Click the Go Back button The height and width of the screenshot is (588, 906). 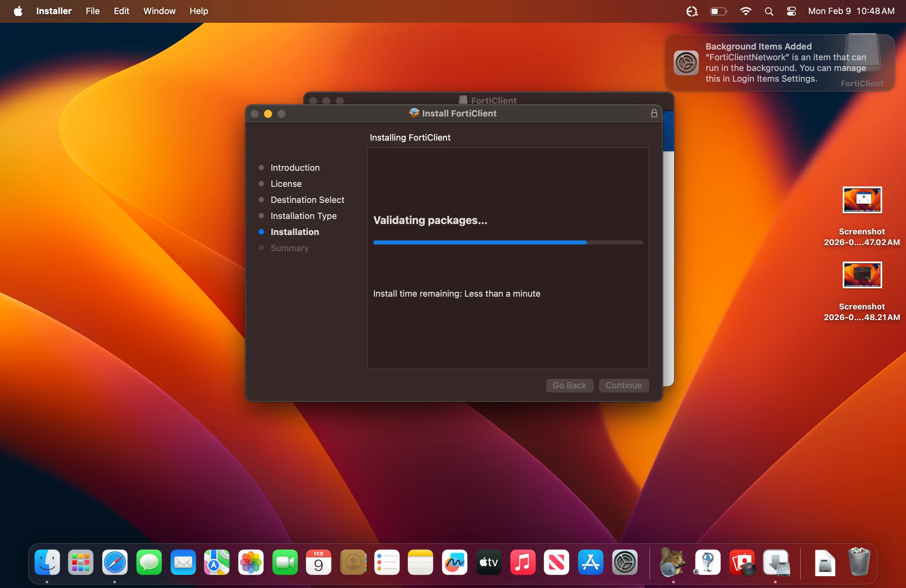tap(570, 385)
